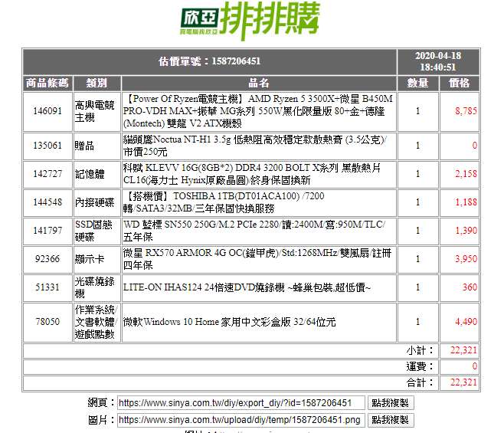The width and height of the screenshot is (504, 433).
Task: Select product barcode 78050
Action: coord(47,322)
